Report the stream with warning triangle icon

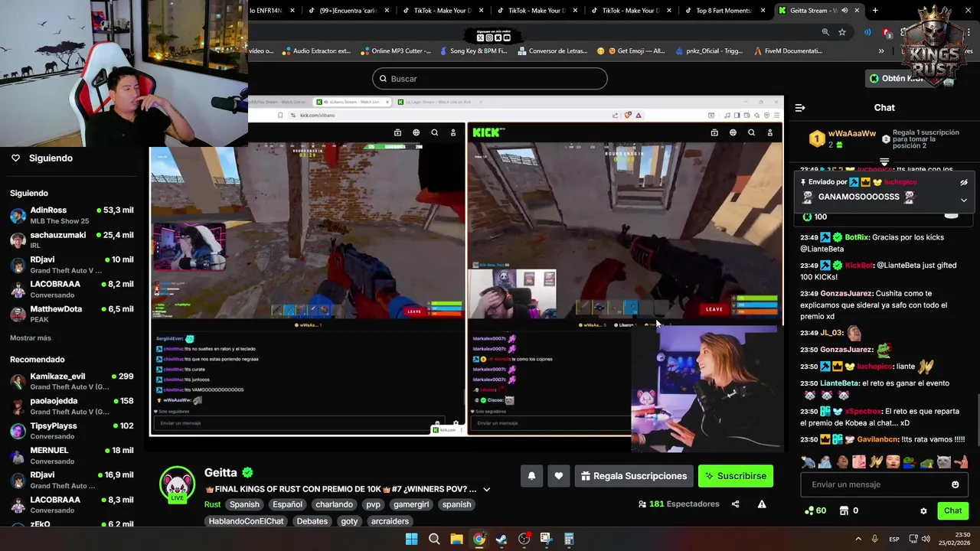[x=762, y=504]
